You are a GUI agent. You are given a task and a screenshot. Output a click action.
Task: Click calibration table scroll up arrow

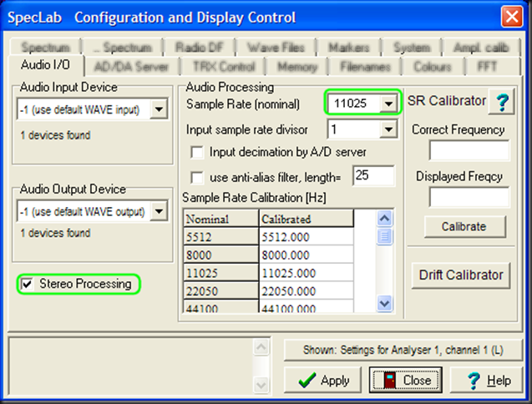384,218
